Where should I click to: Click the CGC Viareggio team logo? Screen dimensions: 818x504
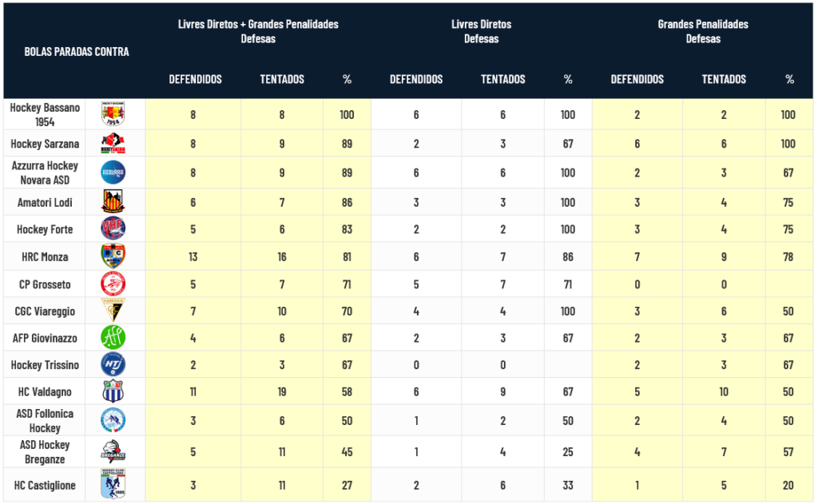tap(113, 311)
